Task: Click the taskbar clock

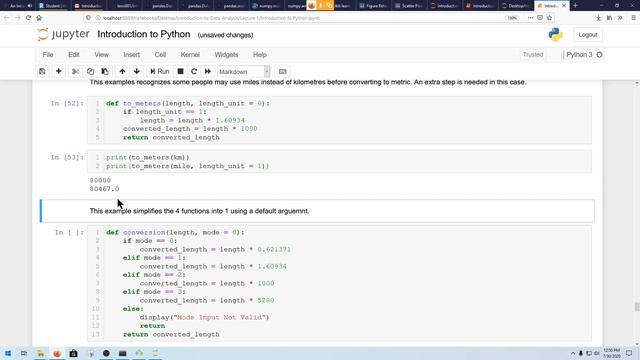Action: point(611,353)
